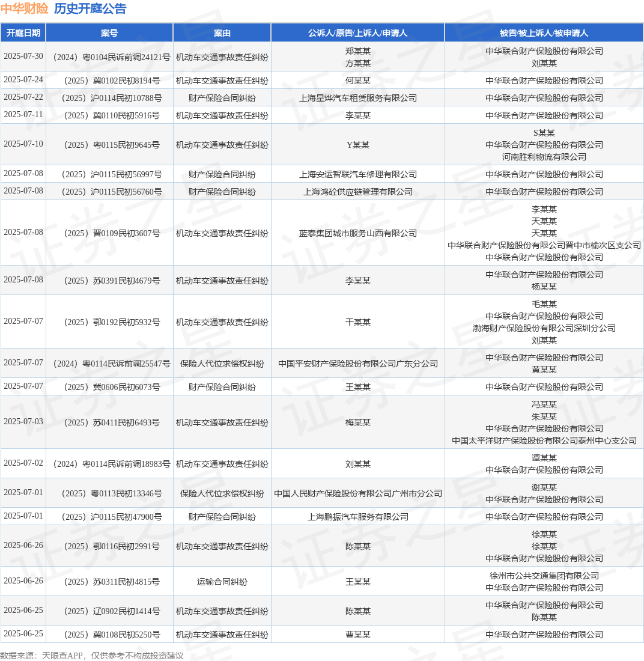Select date cell 2025-07-03
This screenshot has width=644, height=661.
pos(23,422)
